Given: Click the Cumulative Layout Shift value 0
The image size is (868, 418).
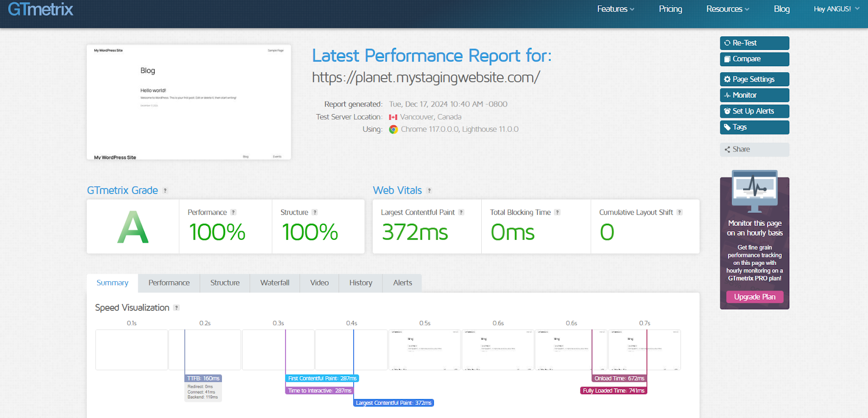Looking at the screenshot, I should pyautogui.click(x=607, y=232).
